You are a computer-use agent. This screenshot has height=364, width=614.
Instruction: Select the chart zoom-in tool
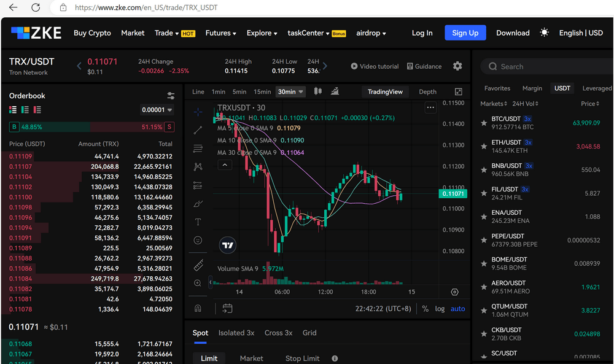pos(198,283)
